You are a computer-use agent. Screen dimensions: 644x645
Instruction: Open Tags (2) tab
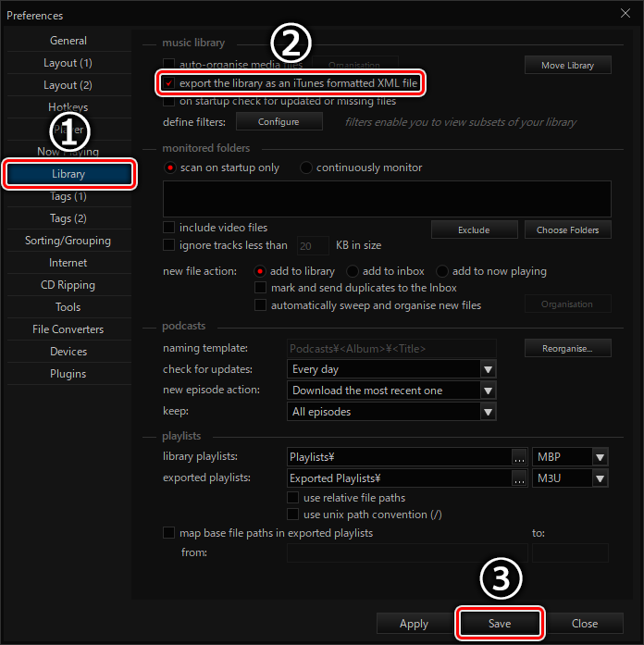[68, 218]
